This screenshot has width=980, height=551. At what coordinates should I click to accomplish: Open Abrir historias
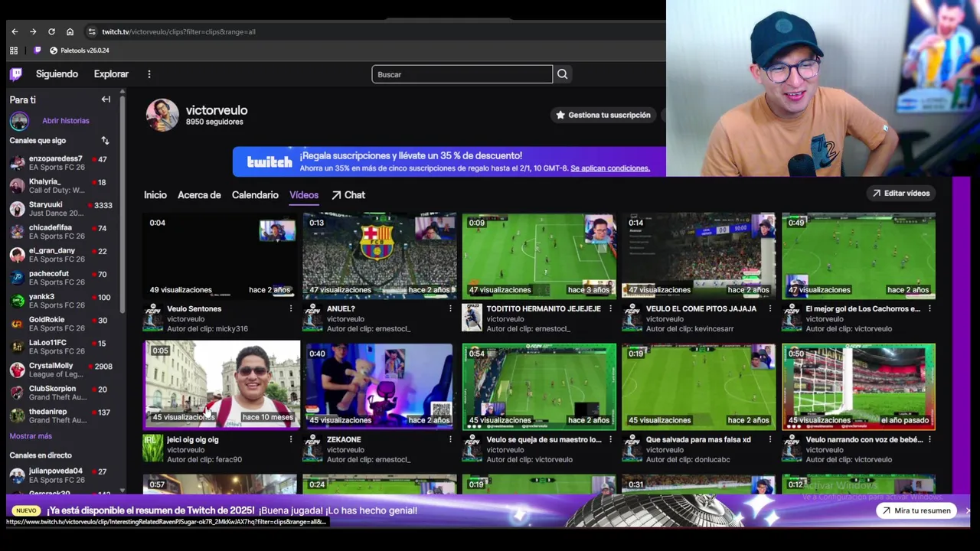click(65, 121)
